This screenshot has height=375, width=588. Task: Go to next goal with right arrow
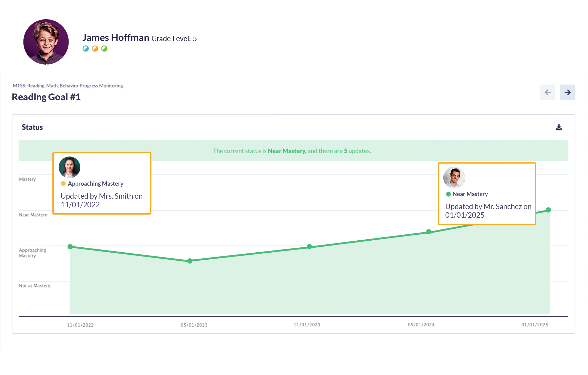coord(567,92)
